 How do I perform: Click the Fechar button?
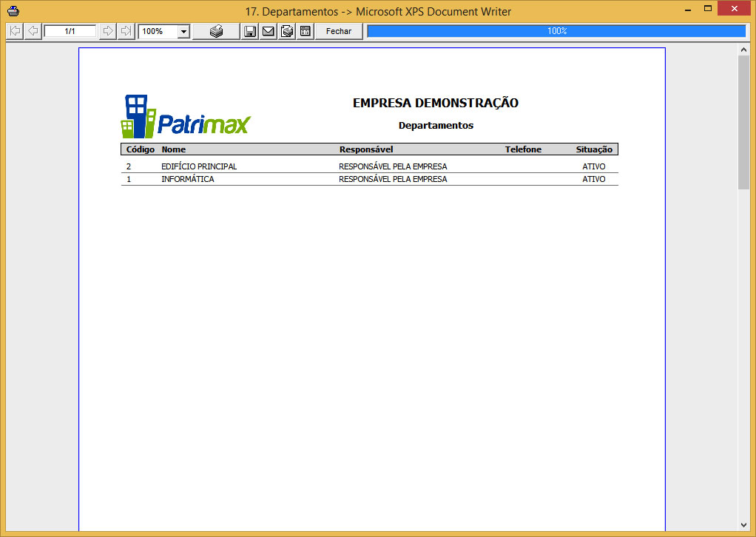(339, 31)
